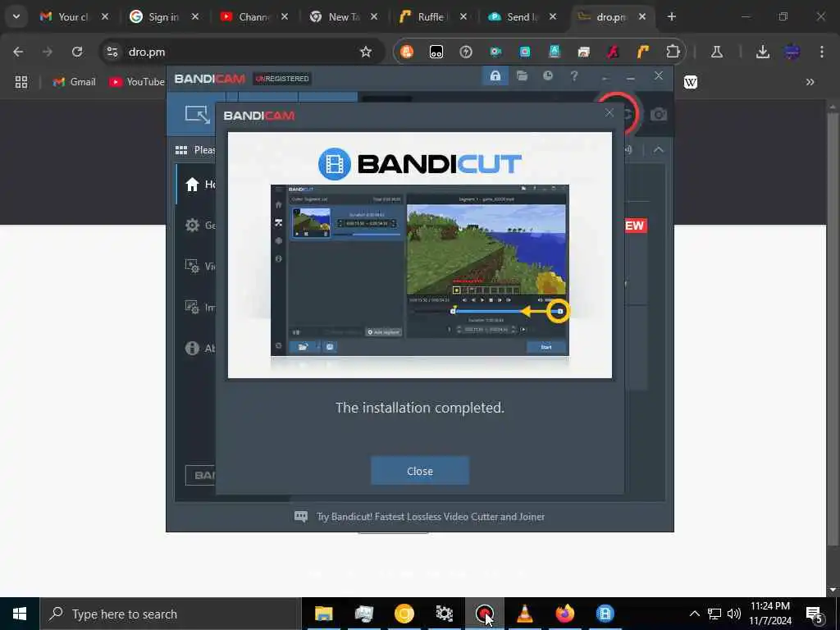Click the Bandicut screenshot preview image
This screenshot has height=630, width=840.
[419, 270]
